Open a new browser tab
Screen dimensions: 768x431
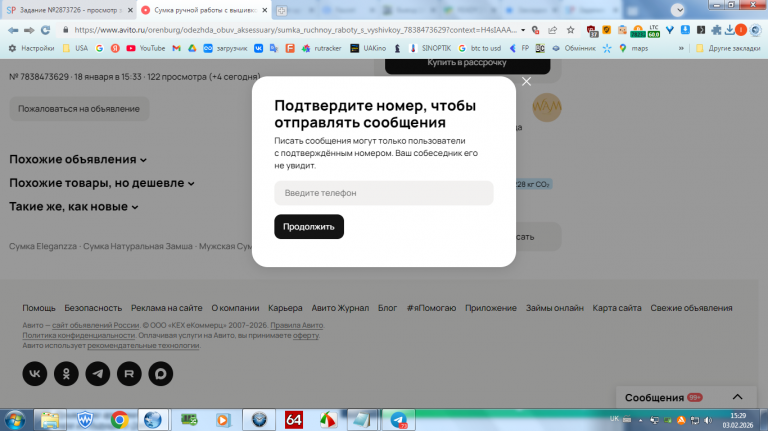point(281,10)
